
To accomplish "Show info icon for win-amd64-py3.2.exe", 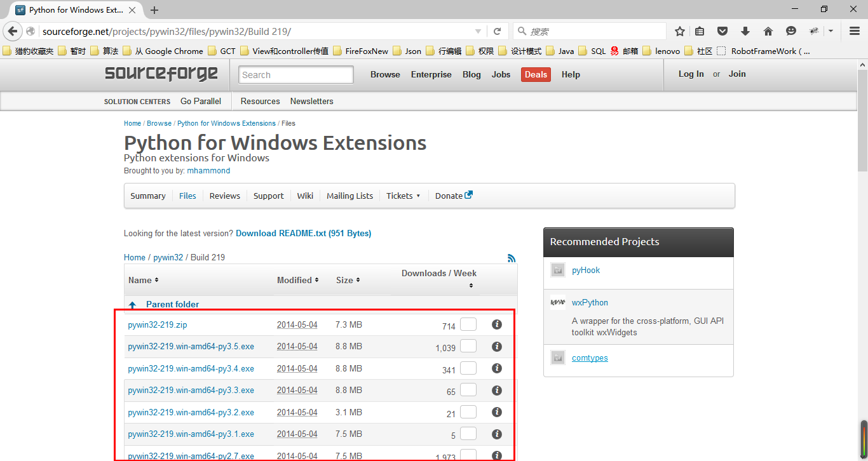I will pyautogui.click(x=497, y=412).
